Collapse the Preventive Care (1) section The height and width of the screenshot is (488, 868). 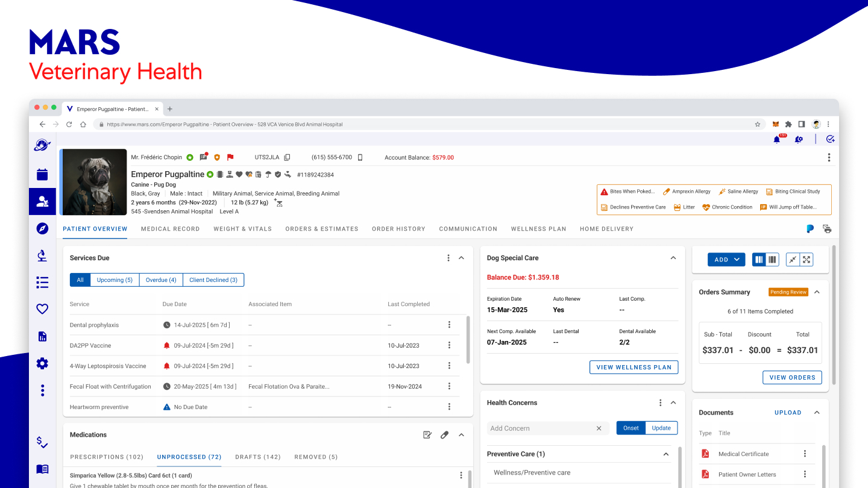[666, 454]
